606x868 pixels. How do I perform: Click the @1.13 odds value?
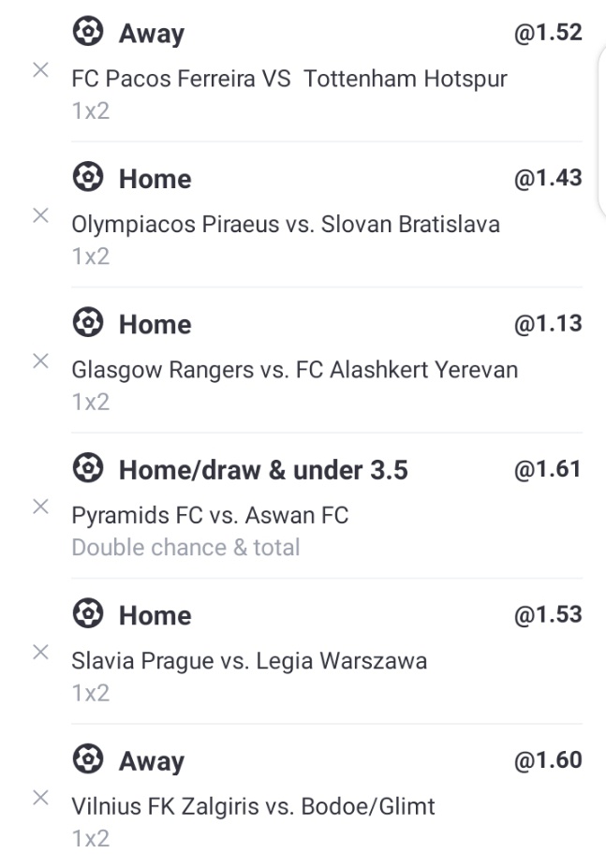[548, 324]
